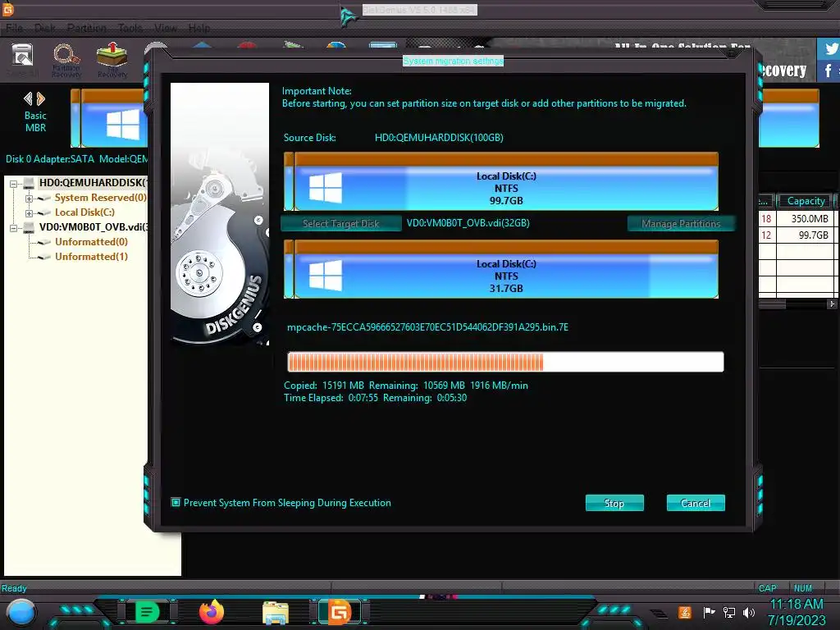Click Windows logo on target 31.7GB partition

point(326,276)
